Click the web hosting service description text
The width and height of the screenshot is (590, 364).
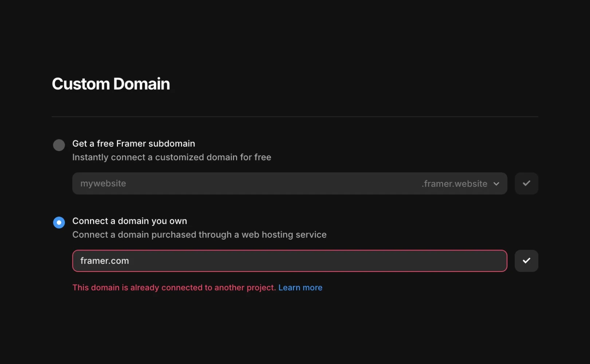click(x=199, y=235)
